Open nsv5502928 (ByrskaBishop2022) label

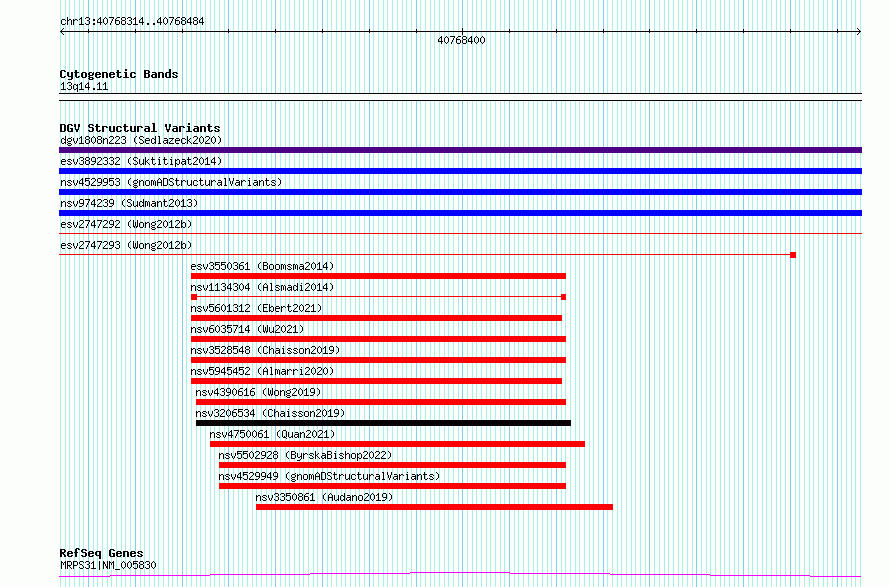305,455
